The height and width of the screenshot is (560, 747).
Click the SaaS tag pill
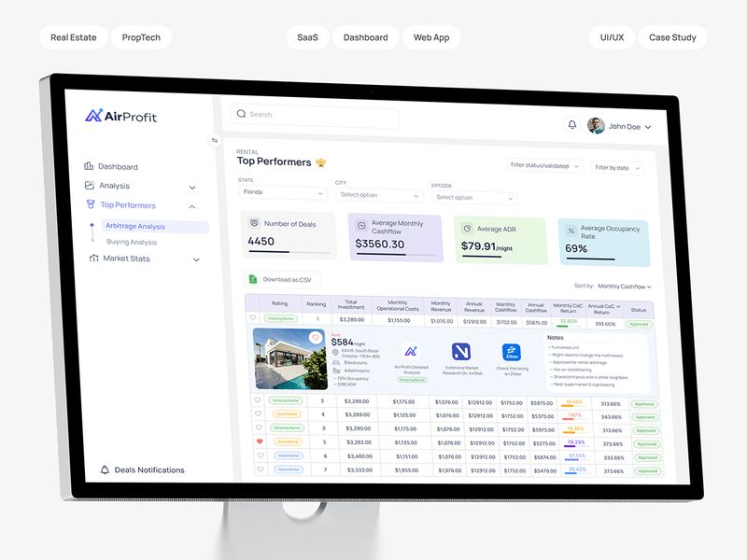pyautogui.click(x=307, y=37)
